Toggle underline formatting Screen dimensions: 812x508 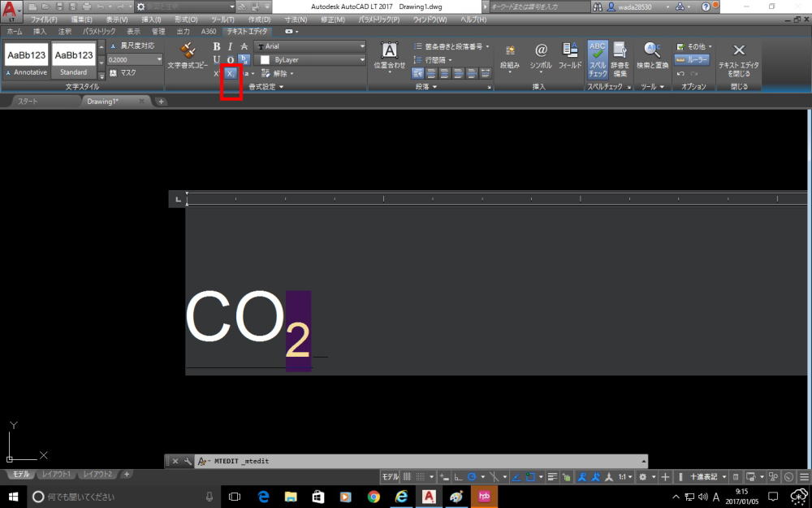[x=217, y=59]
